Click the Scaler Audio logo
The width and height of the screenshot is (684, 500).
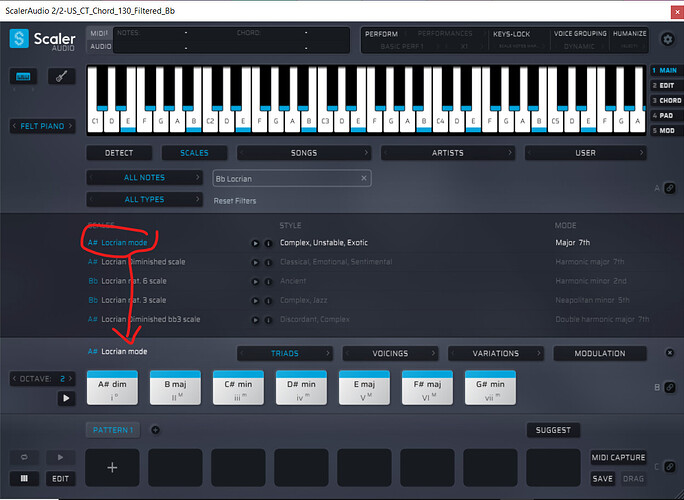(x=42, y=40)
